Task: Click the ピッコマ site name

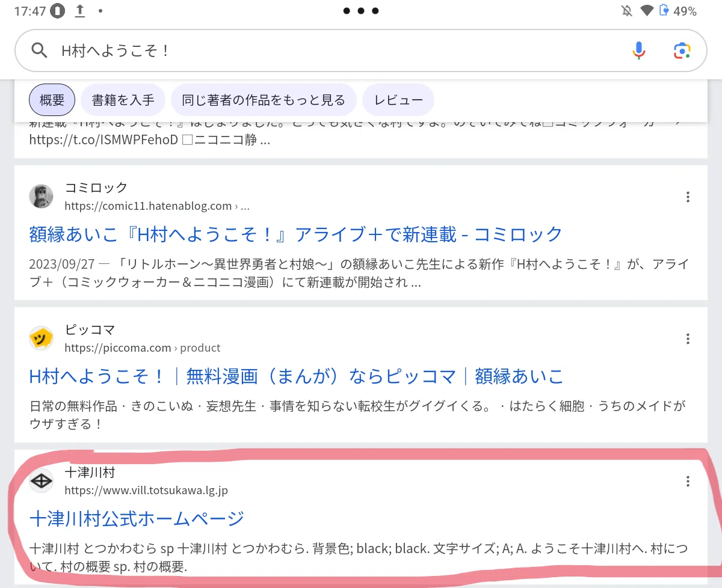Action: (x=90, y=329)
